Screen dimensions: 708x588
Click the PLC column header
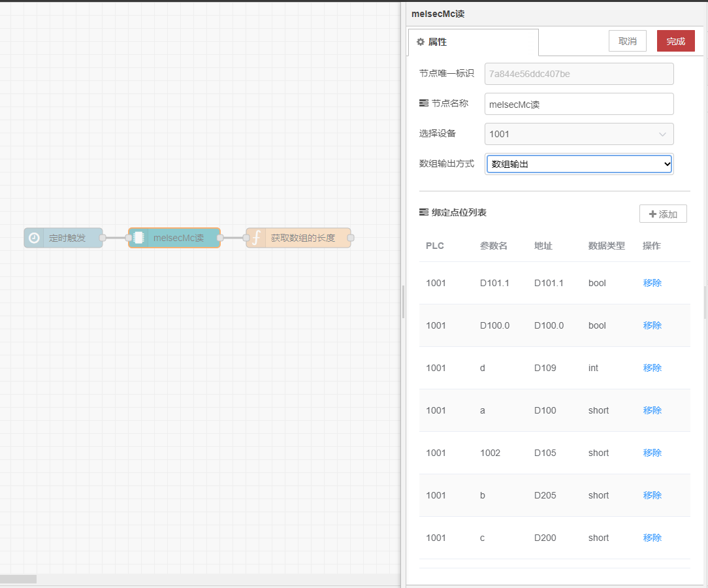[435, 246]
